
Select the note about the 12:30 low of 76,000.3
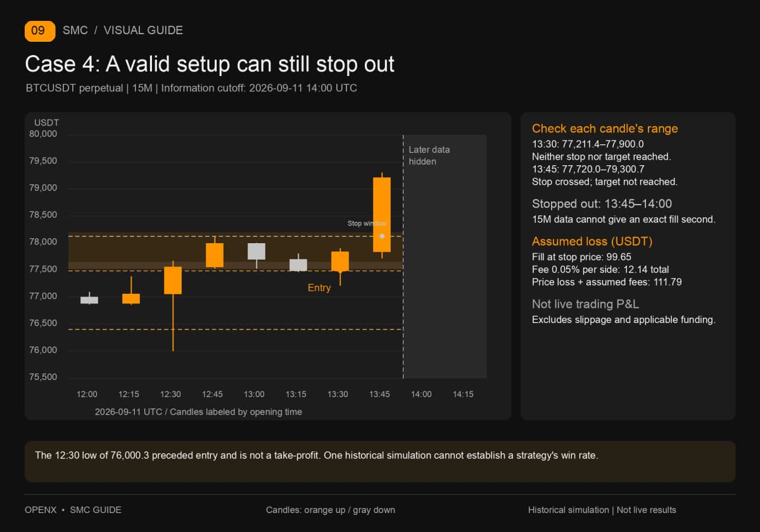pyautogui.click(x=317, y=455)
